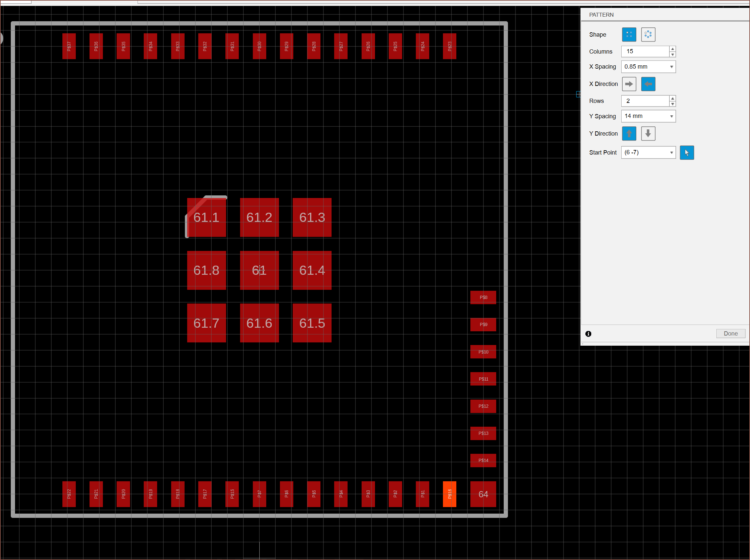Decrease Rows with down stepper arrow
This screenshot has height=560, width=750.
tap(673, 104)
